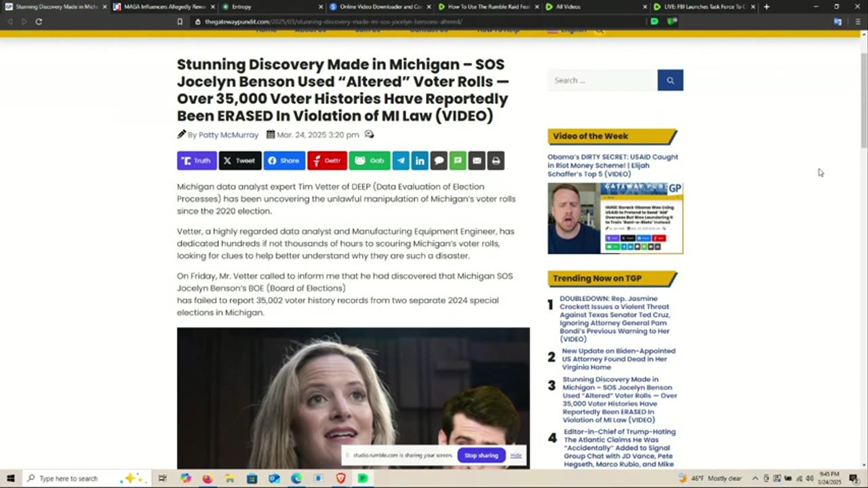Print this article icon

pyautogui.click(x=496, y=161)
